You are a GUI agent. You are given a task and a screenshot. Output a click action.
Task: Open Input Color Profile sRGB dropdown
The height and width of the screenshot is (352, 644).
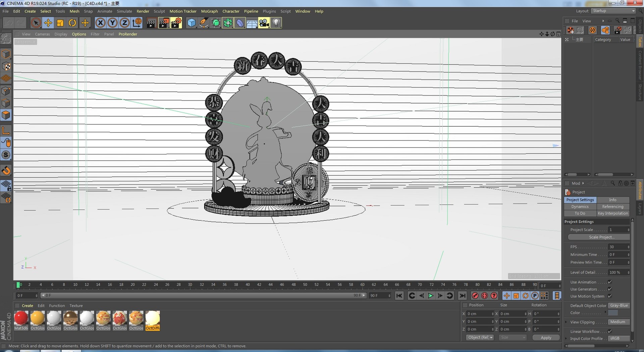619,339
